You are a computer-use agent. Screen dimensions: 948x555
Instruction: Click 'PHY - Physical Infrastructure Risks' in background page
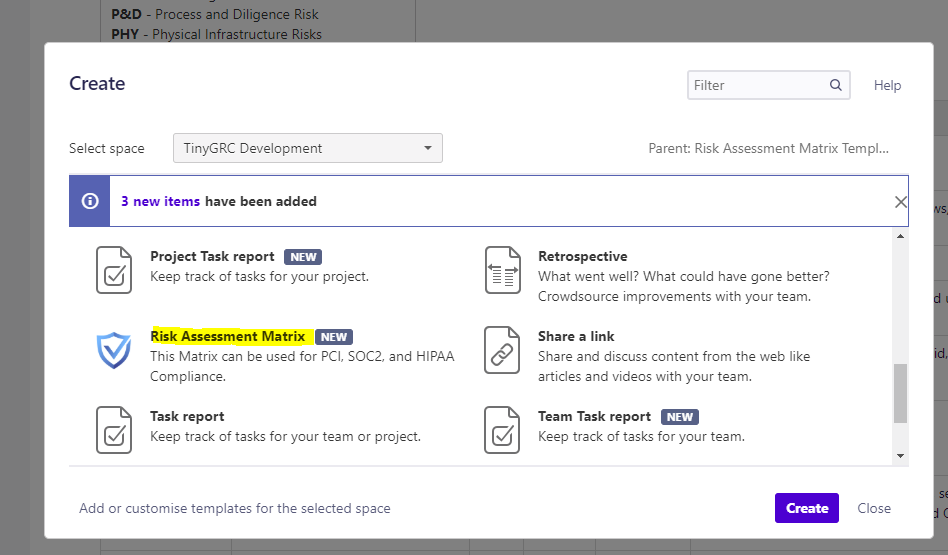(x=216, y=34)
